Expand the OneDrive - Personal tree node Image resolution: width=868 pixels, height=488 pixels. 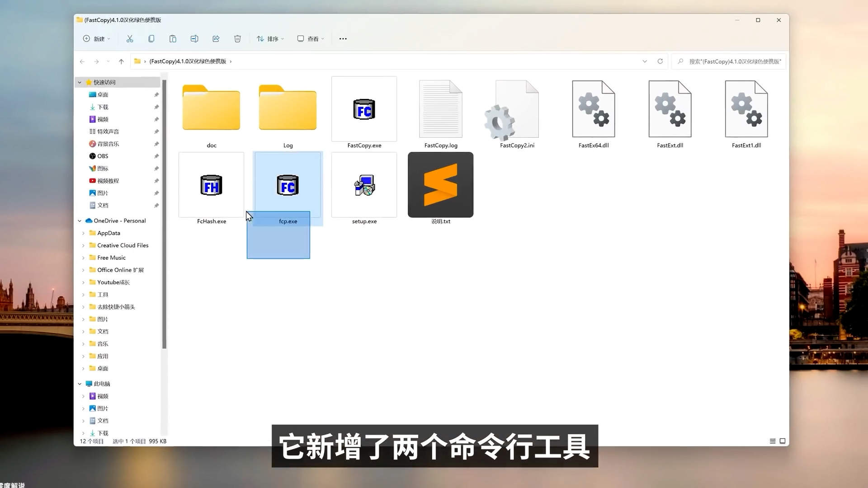[80, 221]
